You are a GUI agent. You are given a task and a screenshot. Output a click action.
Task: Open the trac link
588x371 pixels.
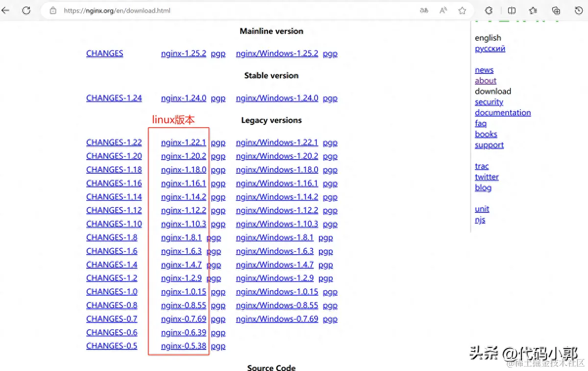pyautogui.click(x=482, y=166)
